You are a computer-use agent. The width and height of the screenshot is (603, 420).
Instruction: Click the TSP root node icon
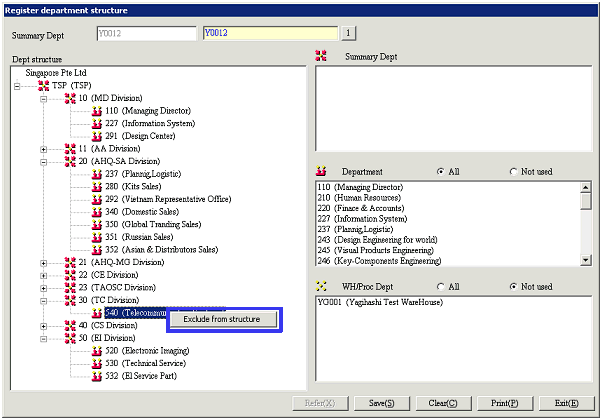tap(43, 86)
